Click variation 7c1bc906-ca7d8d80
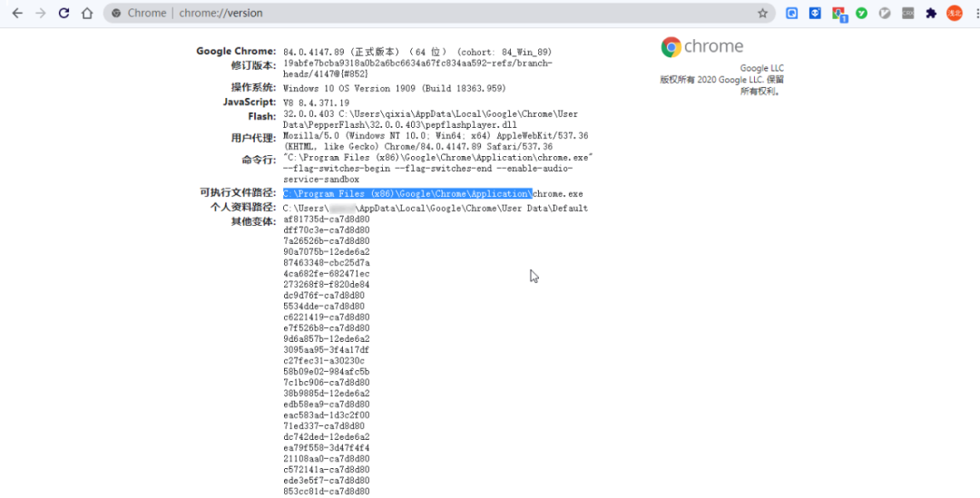Image resolution: width=980 pixels, height=498 pixels. (327, 383)
